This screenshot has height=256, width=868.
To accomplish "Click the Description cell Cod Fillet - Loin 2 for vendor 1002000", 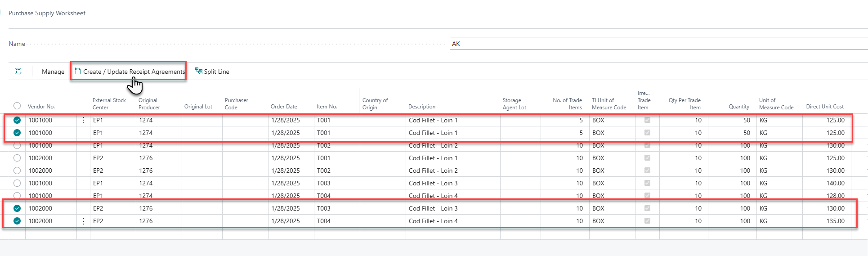I will [x=433, y=171].
